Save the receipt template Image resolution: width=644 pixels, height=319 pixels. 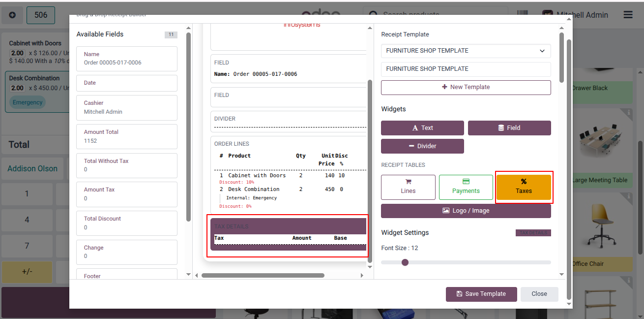click(x=481, y=294)
